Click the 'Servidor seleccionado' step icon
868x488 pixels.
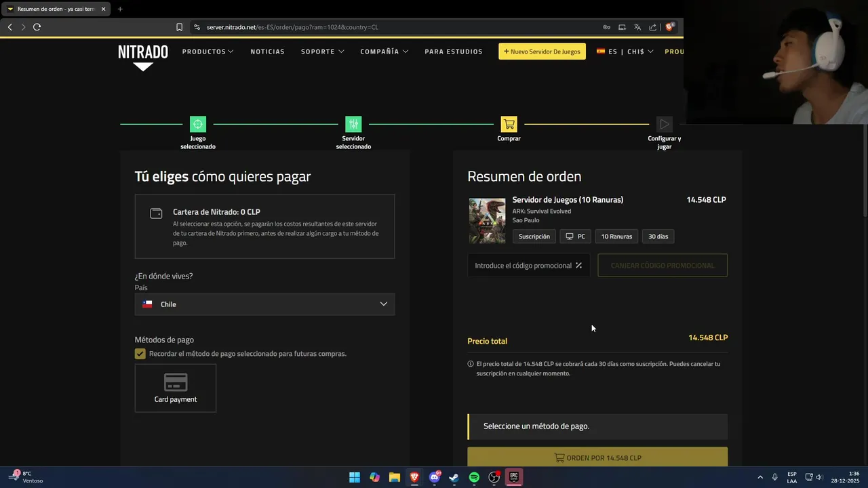353,124
